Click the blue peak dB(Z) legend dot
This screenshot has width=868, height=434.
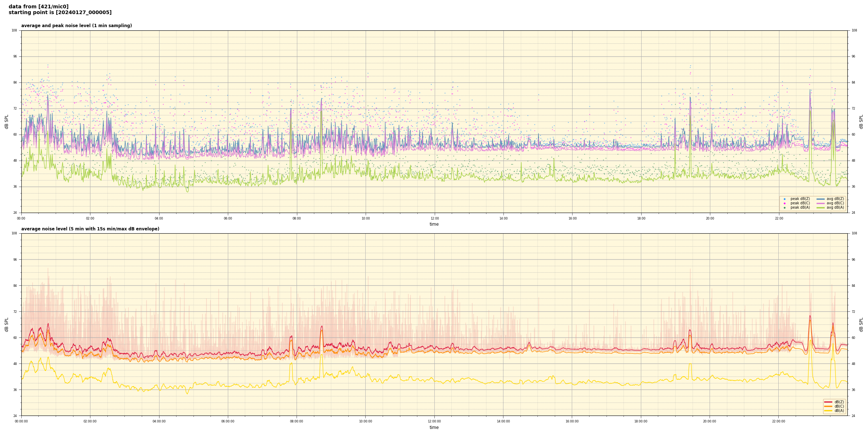(x=784, y=199)
